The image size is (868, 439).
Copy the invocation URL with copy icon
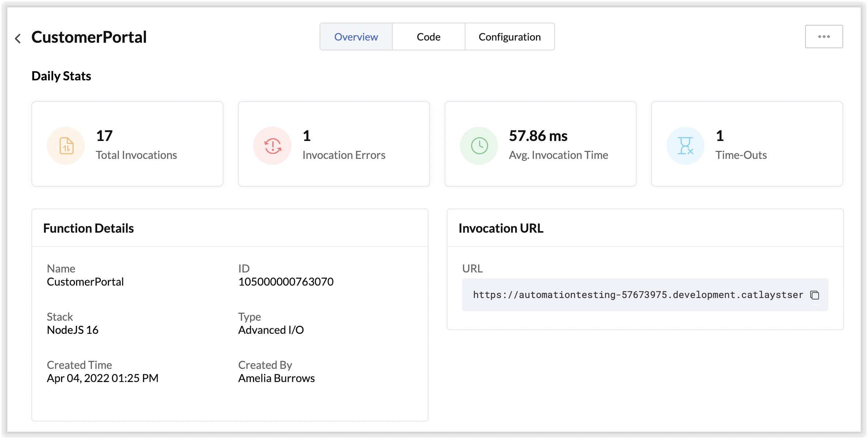point(815,295)
